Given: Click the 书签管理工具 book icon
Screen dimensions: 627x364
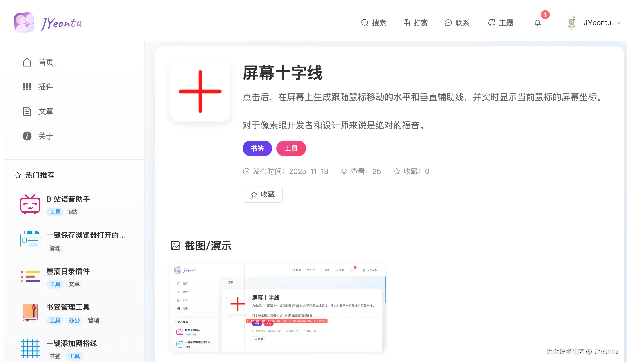Looking at the screenshot, I should click(30, 312).
